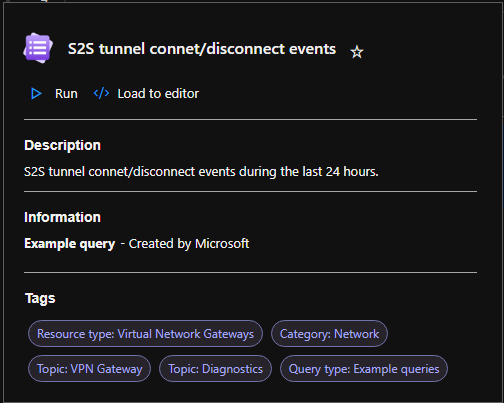This screenshot has width=504, height=403.
Task: Click the Run text label
Action: pyautogui.click(x=66, y=94)
